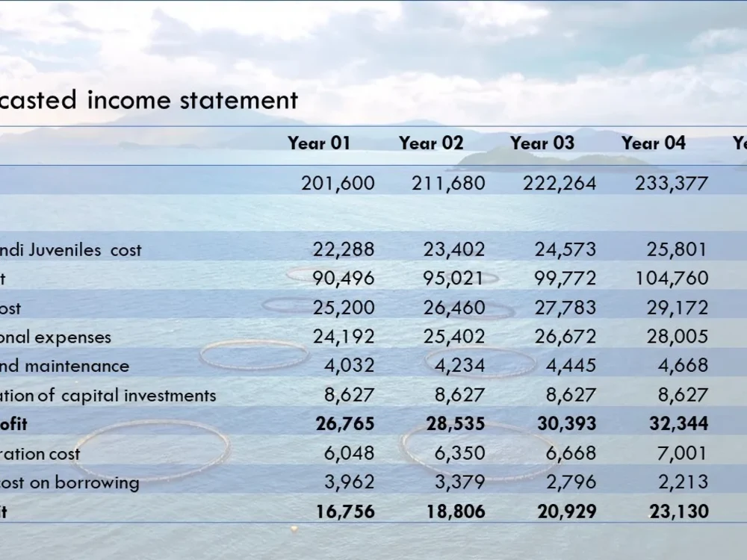Select the bold 28,535 profit cell

(x=456, y=424)
